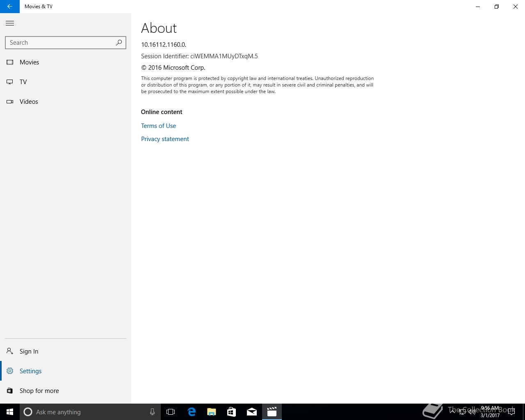Minimize the Movies & TV window
Image resolution: width=525 pixels, height=420 pixels.
coord(478,7)
